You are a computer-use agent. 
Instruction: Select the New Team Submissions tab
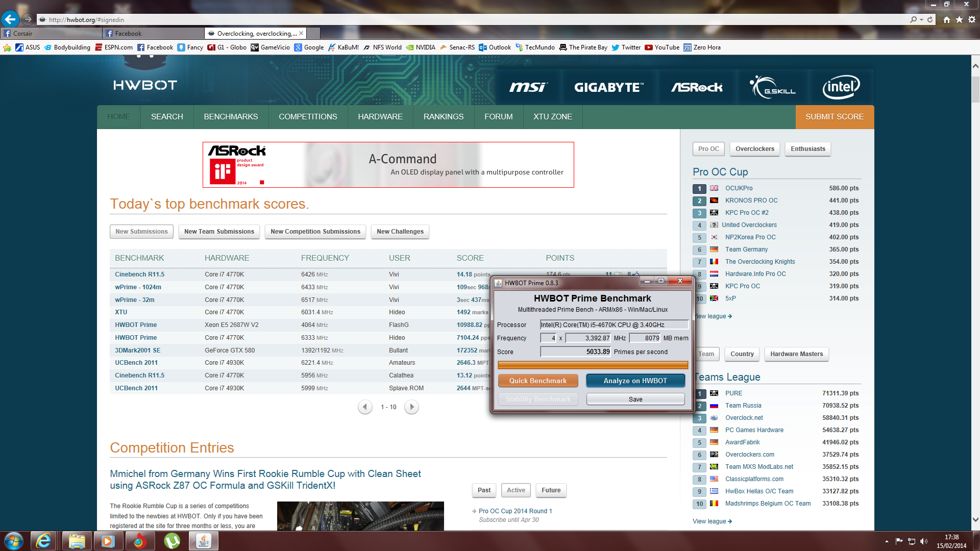[x=219, y=232]
